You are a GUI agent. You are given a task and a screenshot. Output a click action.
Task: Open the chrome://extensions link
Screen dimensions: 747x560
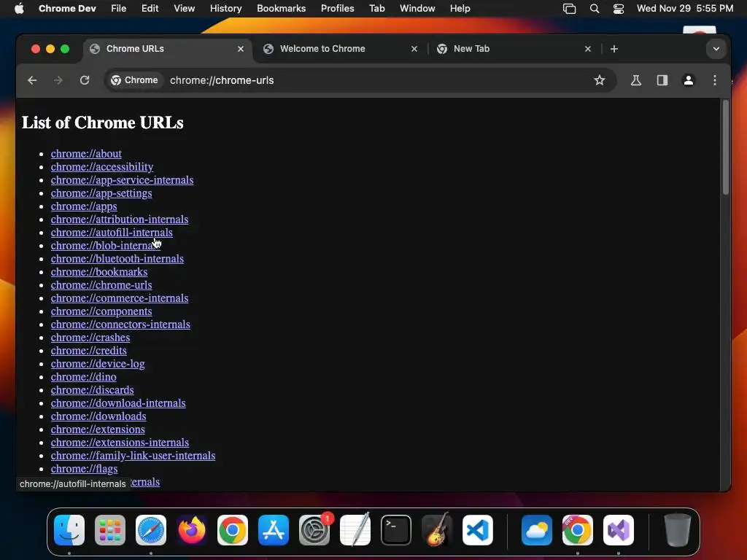click(x=98, y=429)
